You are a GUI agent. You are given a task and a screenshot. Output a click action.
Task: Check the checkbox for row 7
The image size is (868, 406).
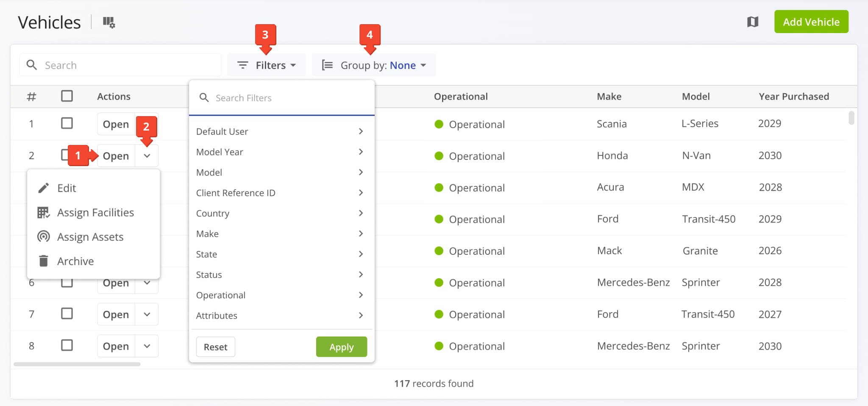pos(67,314)
